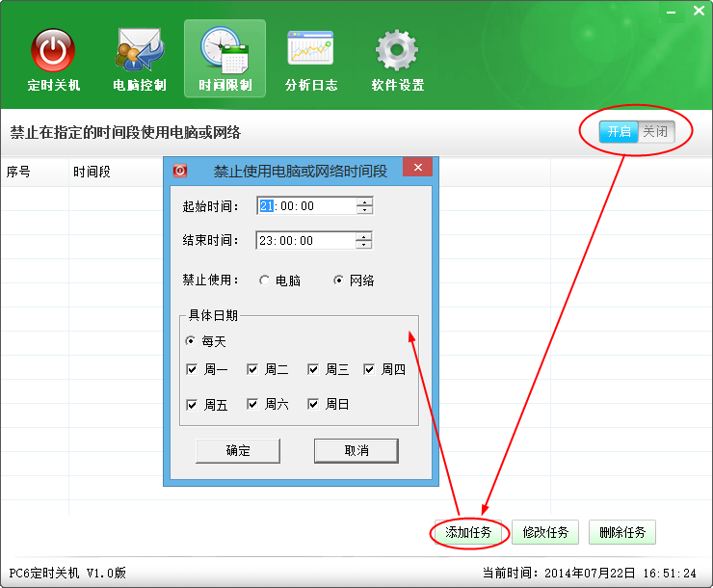Click the 禁止在指定的时间段使用电脑或网络 heading
Screen dimensions: 713x588
(x=125, y=132)
